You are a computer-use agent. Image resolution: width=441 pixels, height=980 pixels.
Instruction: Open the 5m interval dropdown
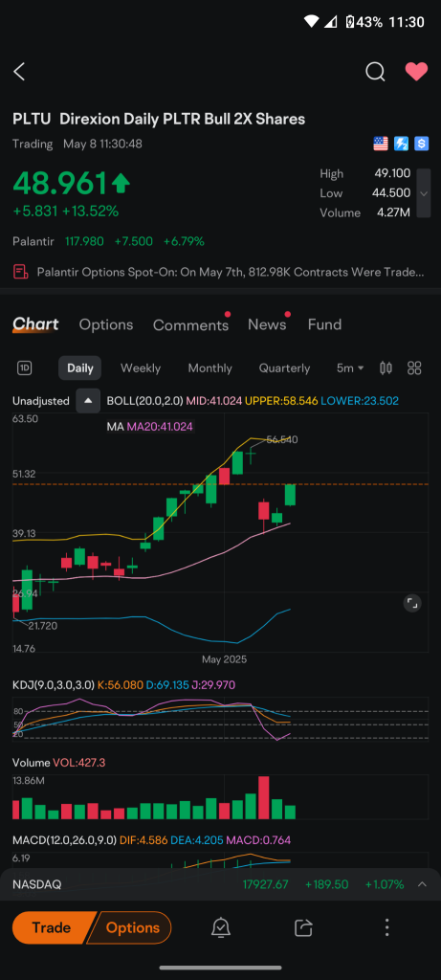click(350, 368)
